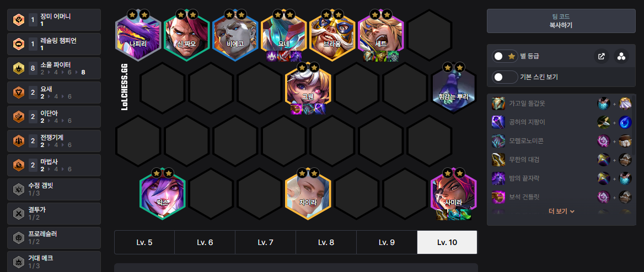Click the 무한의 대검 item icon

pyautogui.click(x=498, y=159)
